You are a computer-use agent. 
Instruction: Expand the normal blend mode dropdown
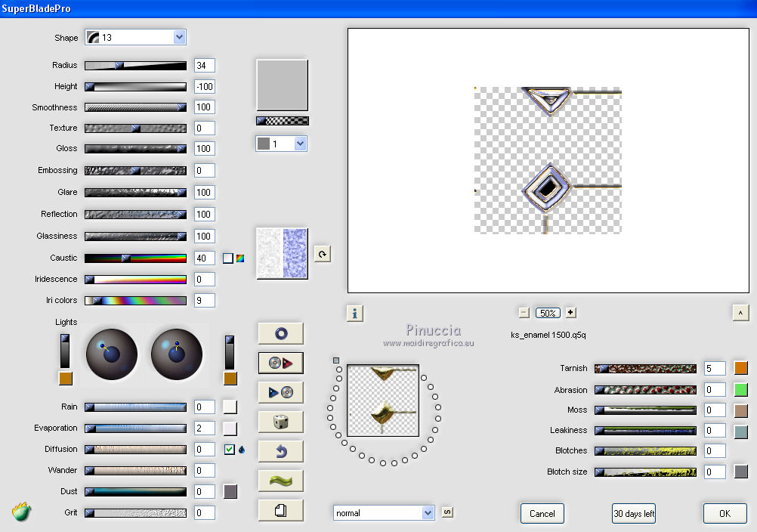point(428,513)
